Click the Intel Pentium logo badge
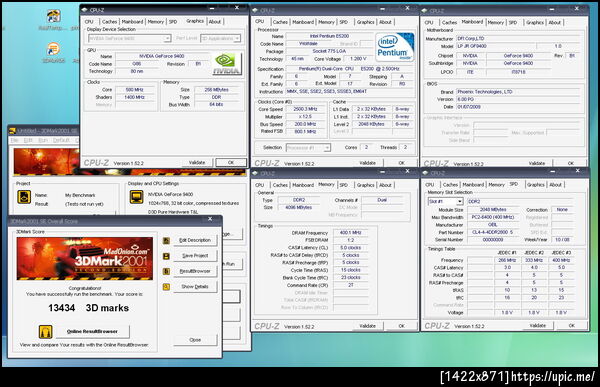 click(395, 47)
